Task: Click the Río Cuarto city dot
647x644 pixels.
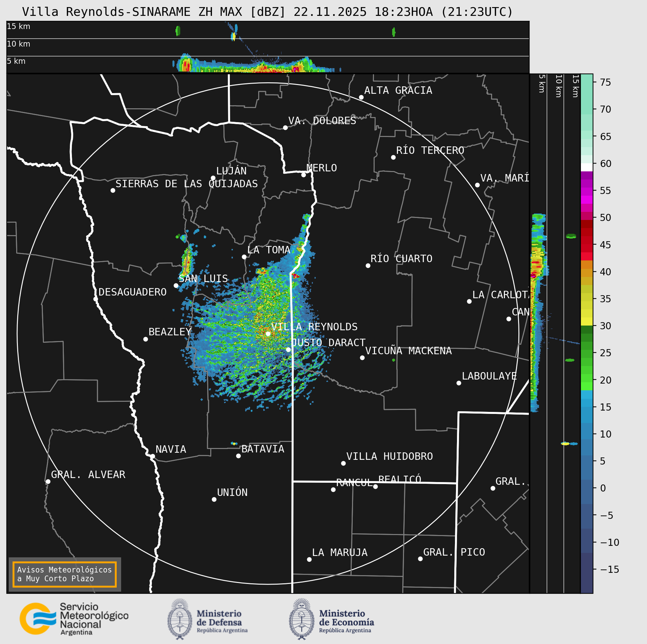Action: tap(368, 266)
